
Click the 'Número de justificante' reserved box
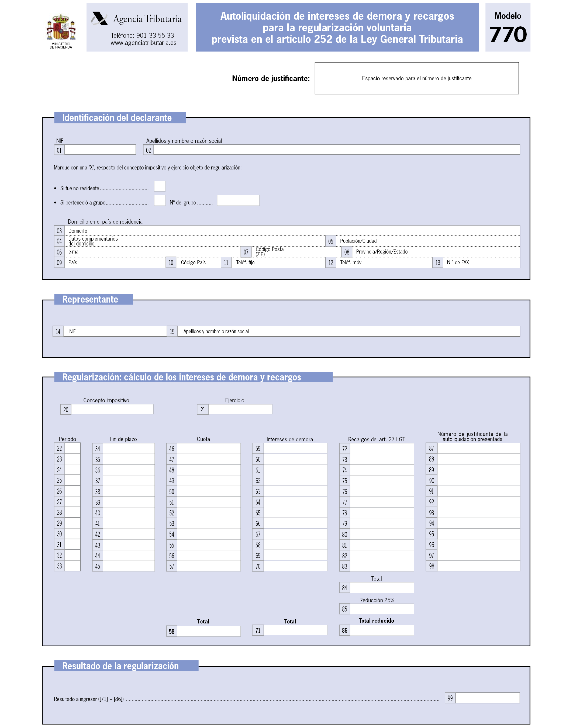[x=417, y=78]
